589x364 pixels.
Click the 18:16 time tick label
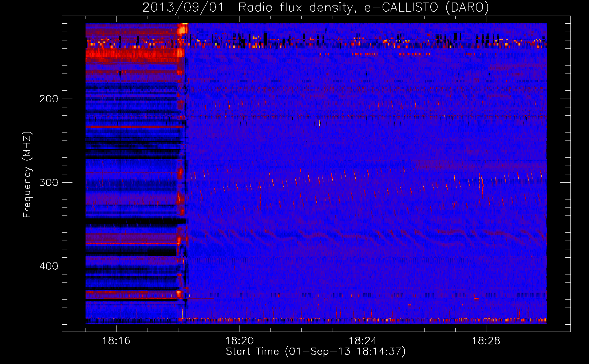point(116,341)
